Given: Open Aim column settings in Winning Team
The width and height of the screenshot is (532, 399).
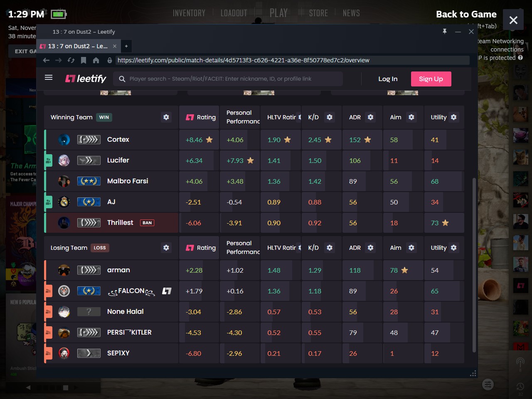Looking at the screenshot, I should click(411, 117).
